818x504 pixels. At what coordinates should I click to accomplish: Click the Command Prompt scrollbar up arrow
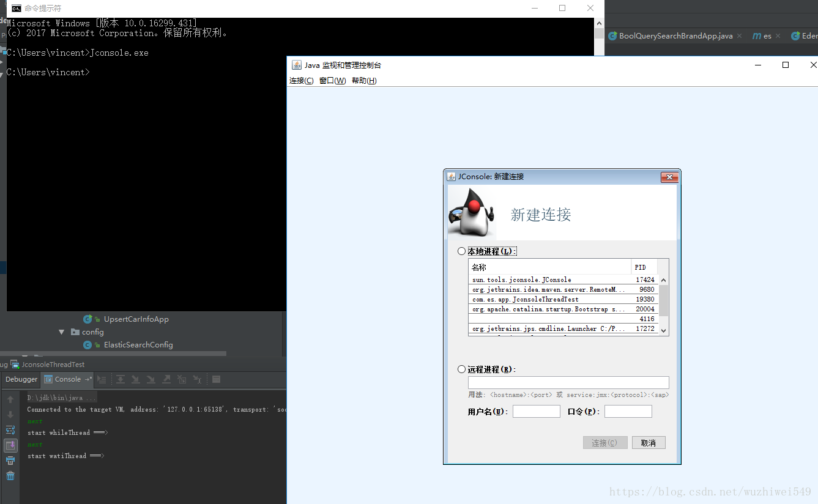click(x=599, y=23)
